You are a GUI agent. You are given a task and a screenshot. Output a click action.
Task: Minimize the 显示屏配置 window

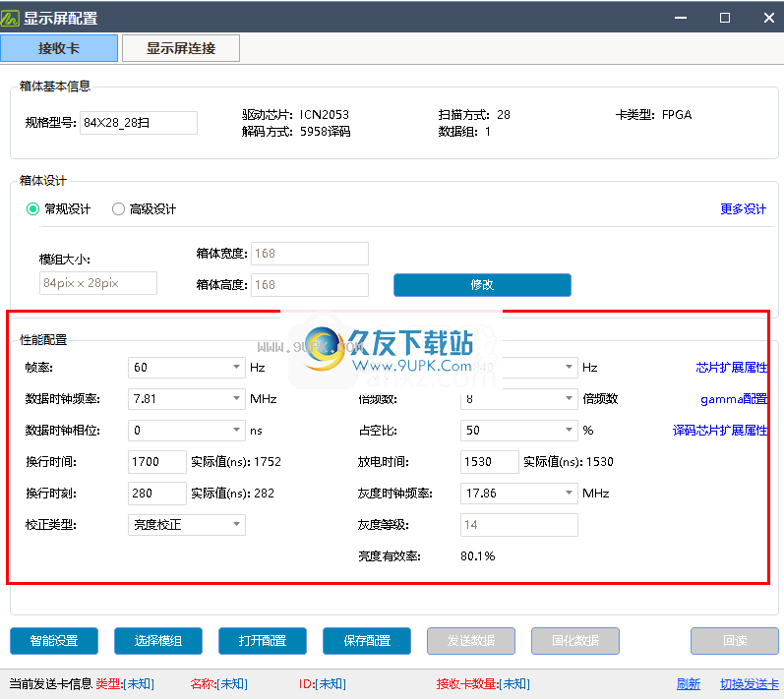point(681,18)
